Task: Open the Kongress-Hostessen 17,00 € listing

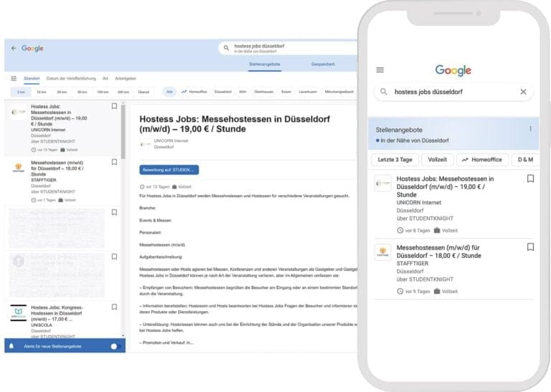Action: pos(63,320)
